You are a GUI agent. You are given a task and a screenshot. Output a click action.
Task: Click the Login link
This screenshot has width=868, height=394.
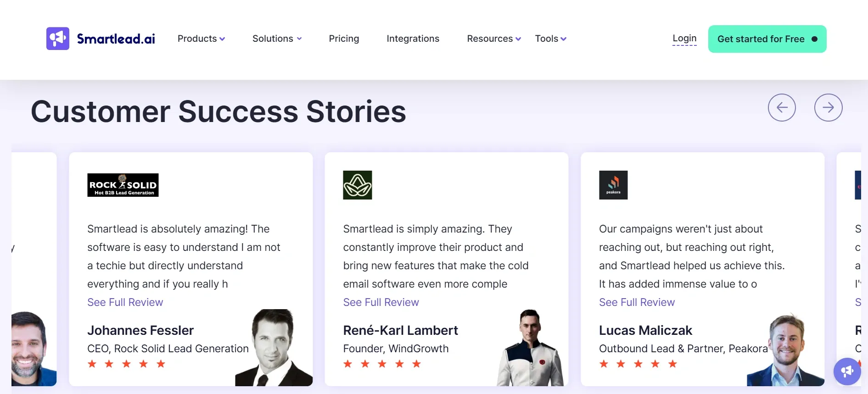tap(684, 39)
